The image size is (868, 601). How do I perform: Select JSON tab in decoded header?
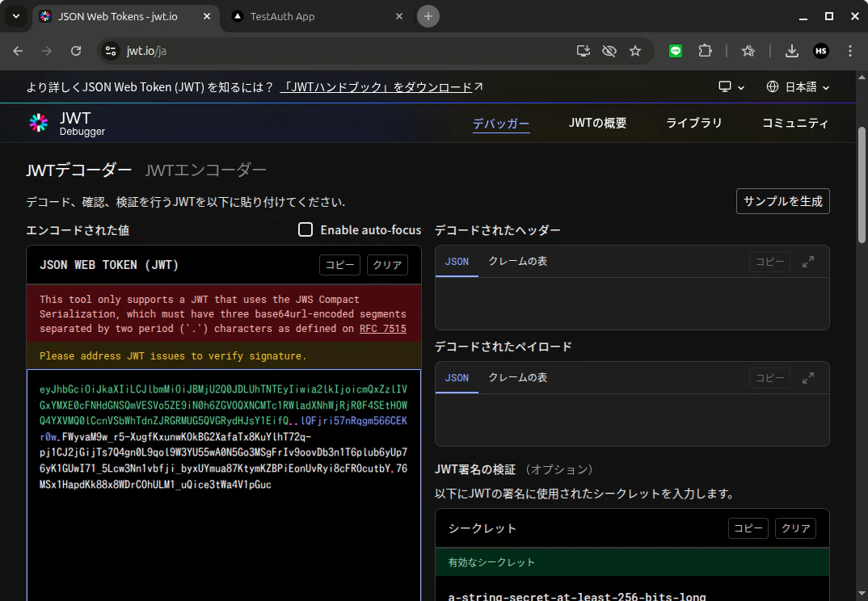tap(457, 261)
